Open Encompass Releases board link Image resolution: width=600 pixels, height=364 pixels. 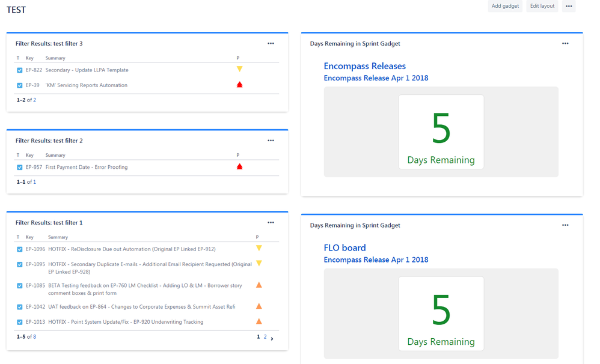pos(365,66)
